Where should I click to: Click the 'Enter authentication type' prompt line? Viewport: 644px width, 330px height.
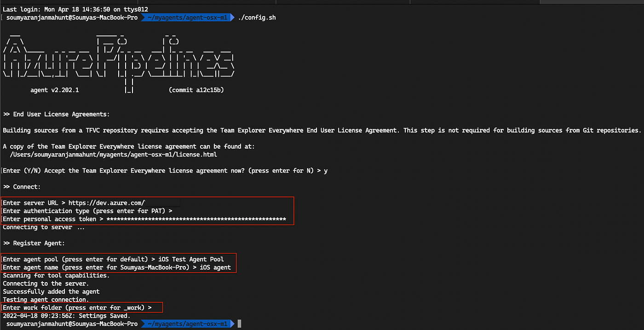pyautogui.click(x=87, y=211)
